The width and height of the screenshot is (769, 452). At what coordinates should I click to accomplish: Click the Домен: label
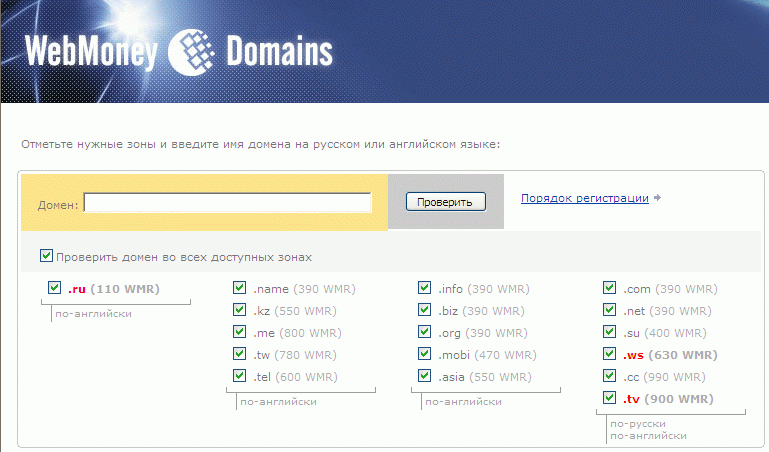point(58,205)
